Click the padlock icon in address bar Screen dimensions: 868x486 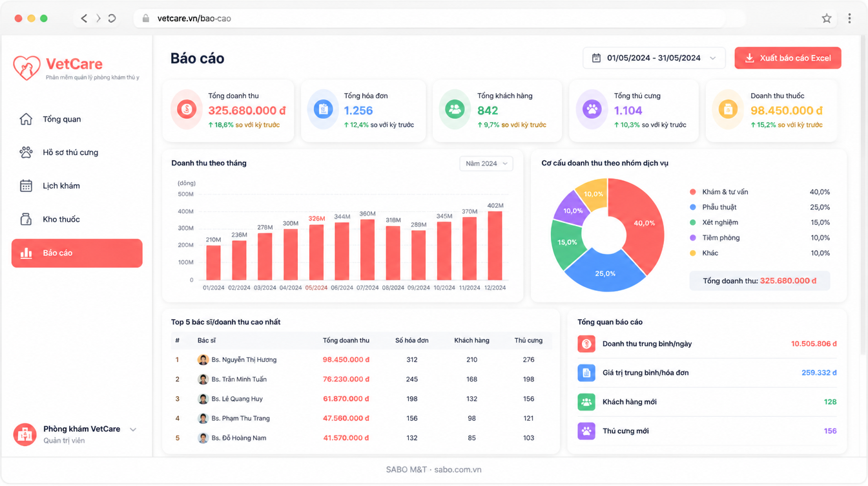tap(145, 19)
